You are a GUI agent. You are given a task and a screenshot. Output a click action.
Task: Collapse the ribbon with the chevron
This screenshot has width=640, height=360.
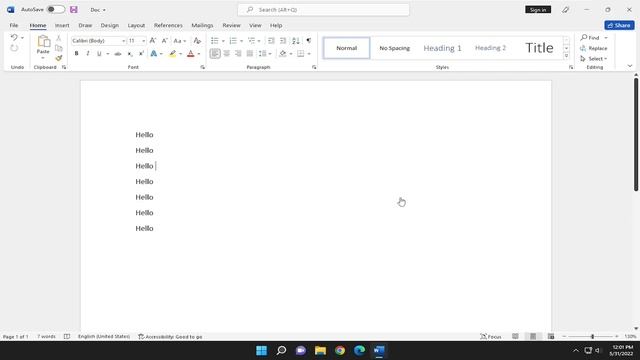click(x=630, y=66)
